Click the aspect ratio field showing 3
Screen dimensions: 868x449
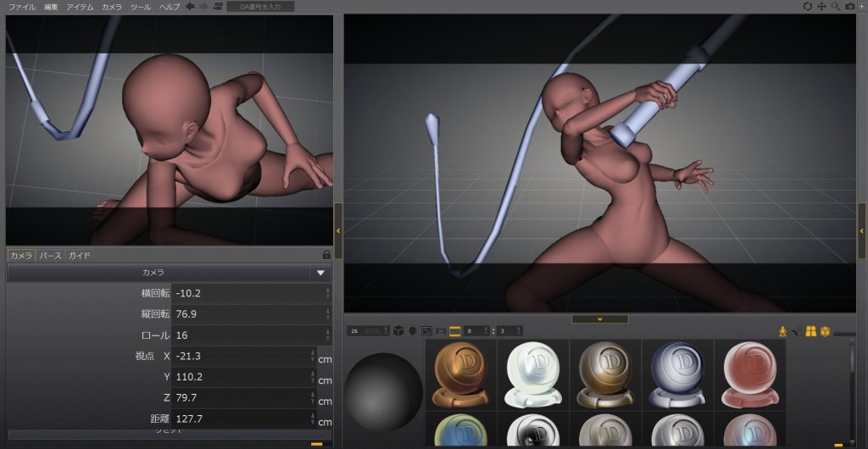509,331
